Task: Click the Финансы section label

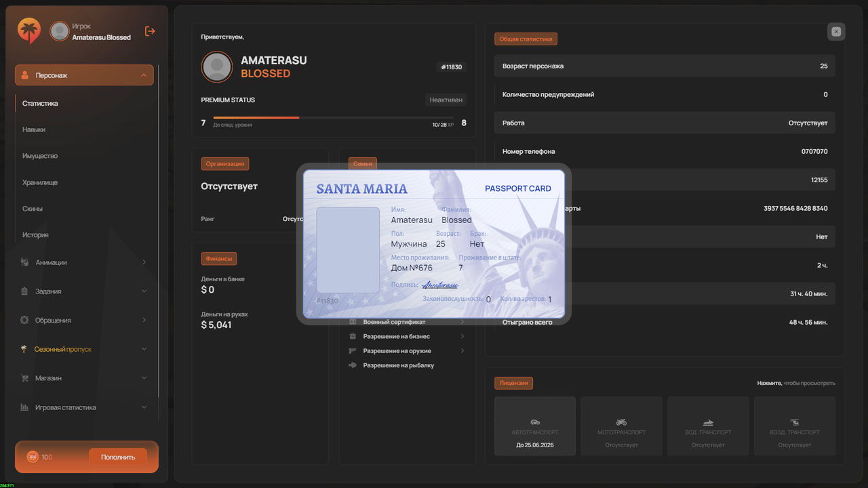Action: coord(219,258)
